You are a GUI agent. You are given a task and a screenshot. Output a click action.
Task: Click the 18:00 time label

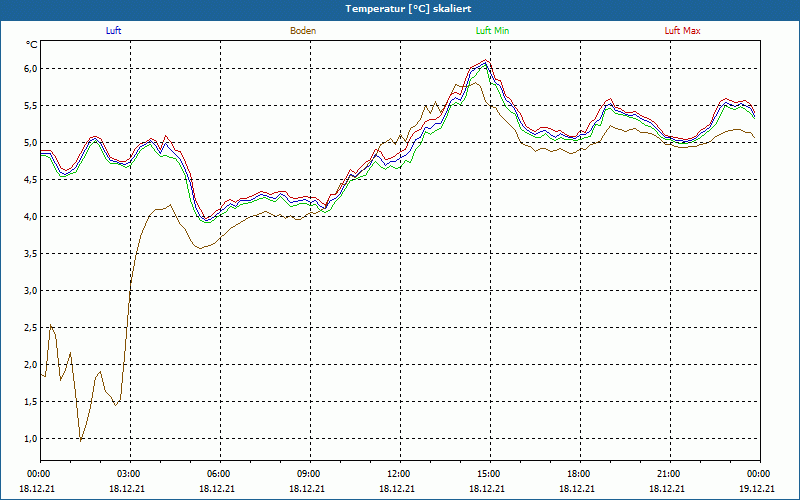579,474
